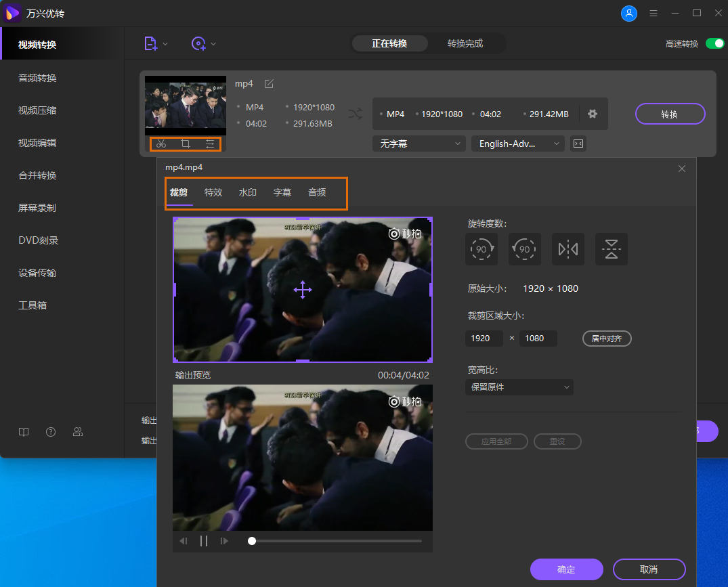Flip the video vertically
Screen dimensions: 728x587
point(612,249)
